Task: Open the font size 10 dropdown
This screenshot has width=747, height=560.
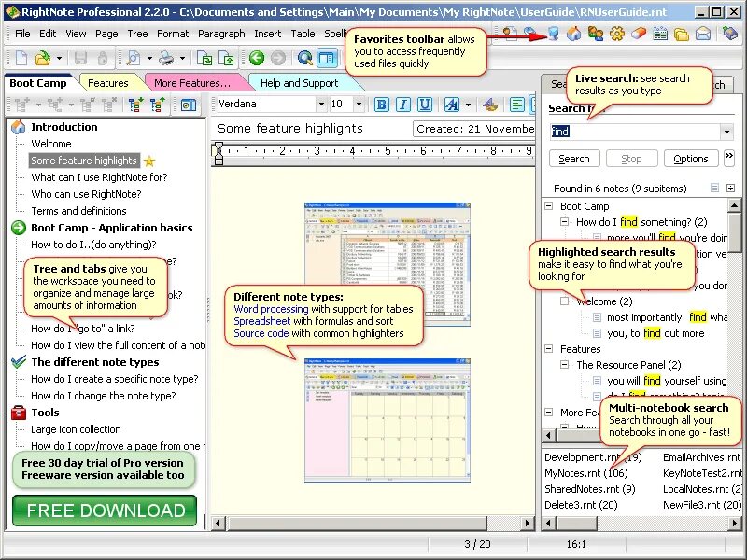Action: tap(359, 105)
